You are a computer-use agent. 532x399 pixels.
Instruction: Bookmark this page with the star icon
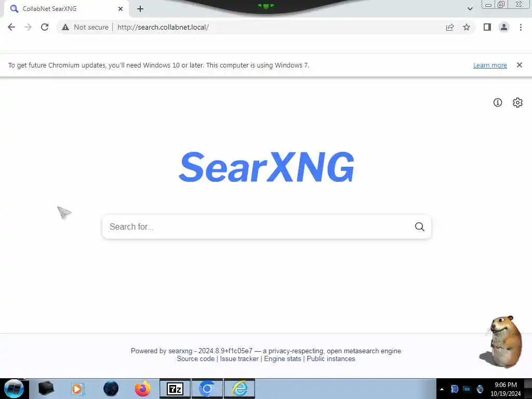click(467, 27)
